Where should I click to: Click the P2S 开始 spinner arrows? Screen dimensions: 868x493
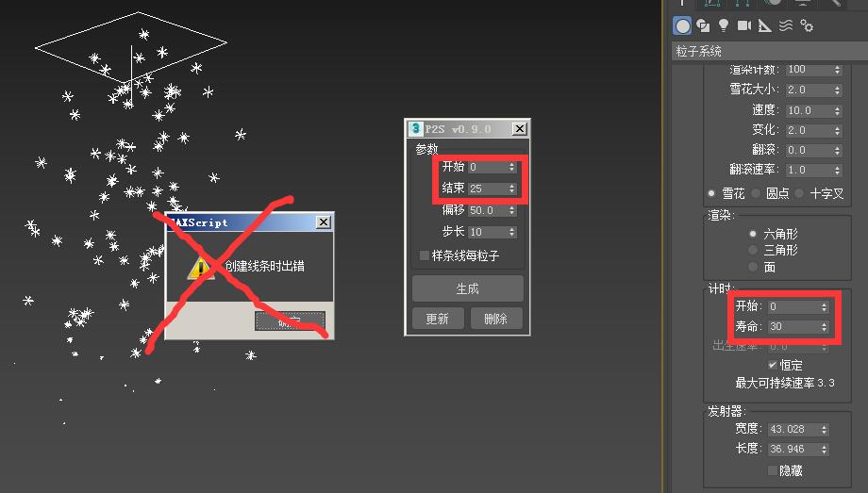(x=511, y=167)
